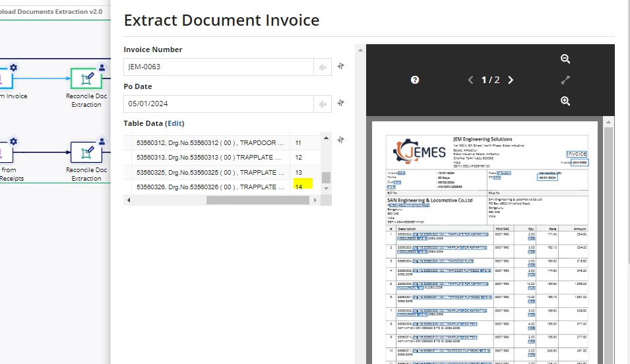Open the help question mark icon
Image resolution: width=630 pixels, height=364 pixels.
(415, 80)
